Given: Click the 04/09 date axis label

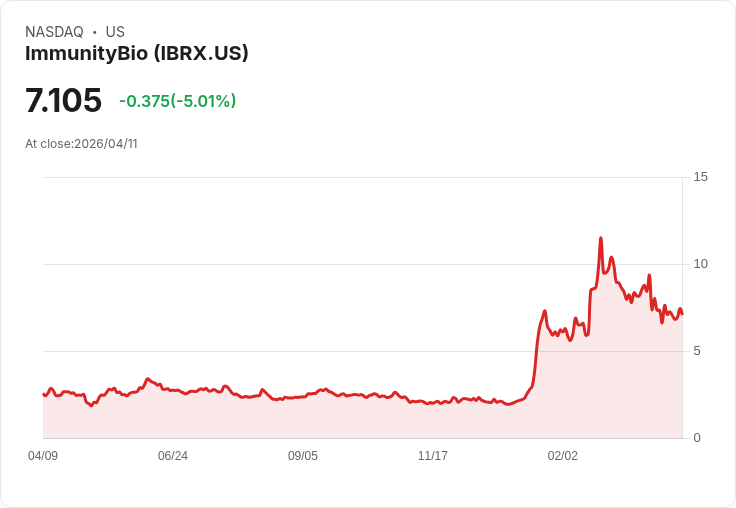Looking at the screenshot, I should point(43,455).
